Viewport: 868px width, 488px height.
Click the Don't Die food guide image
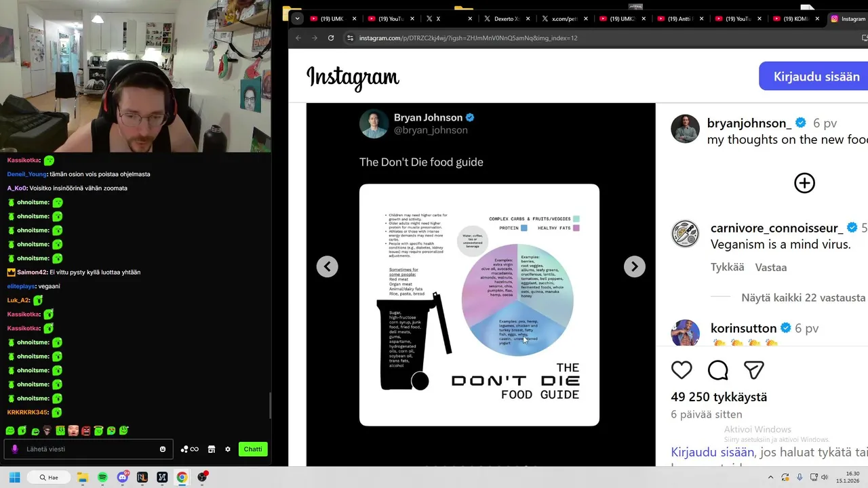coord(479,305)
